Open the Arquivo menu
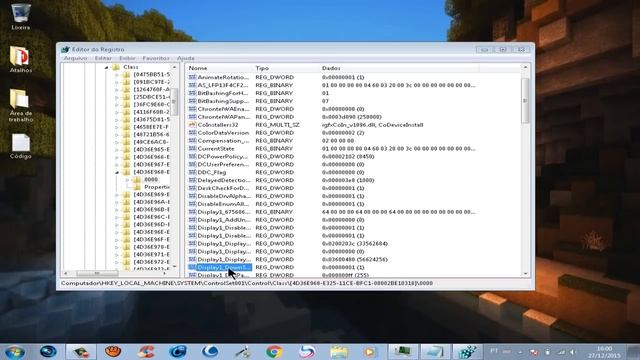 pos(76,58)
